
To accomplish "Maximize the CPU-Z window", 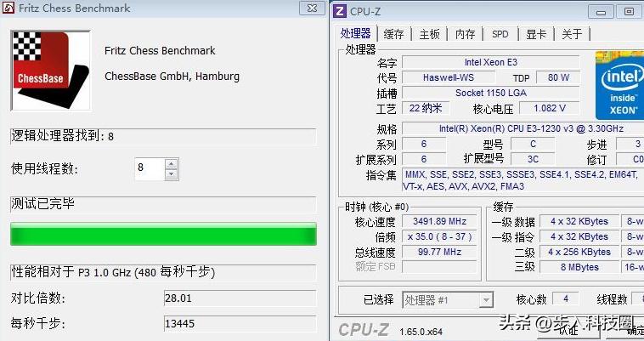I will [x=629, y=12].
